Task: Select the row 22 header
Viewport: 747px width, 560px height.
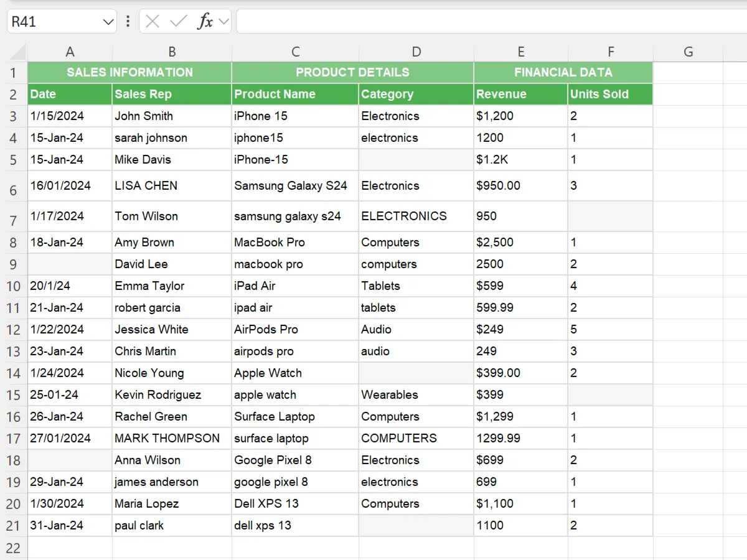Action: 14,548
